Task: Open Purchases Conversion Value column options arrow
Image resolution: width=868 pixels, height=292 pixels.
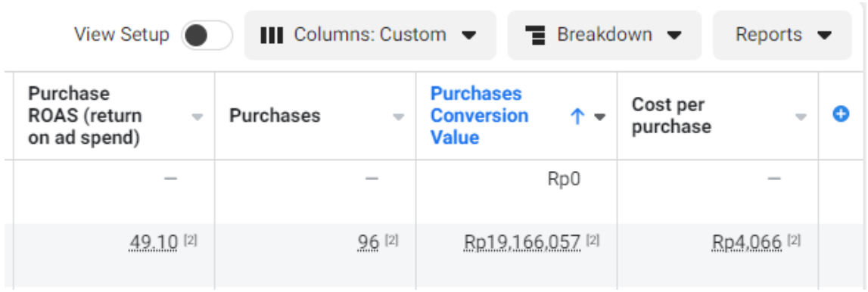Action: tap(600, 116)
